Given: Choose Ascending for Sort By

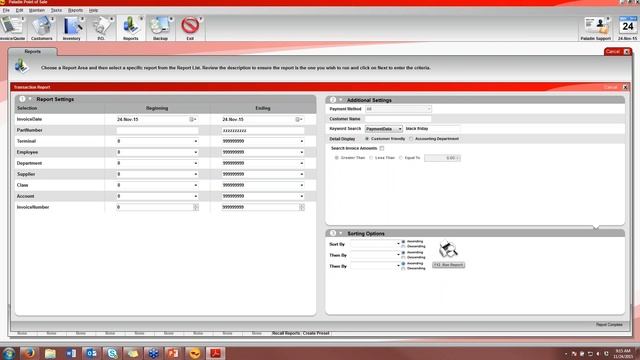Looking at the screenshot, I should tap(403, 242).
